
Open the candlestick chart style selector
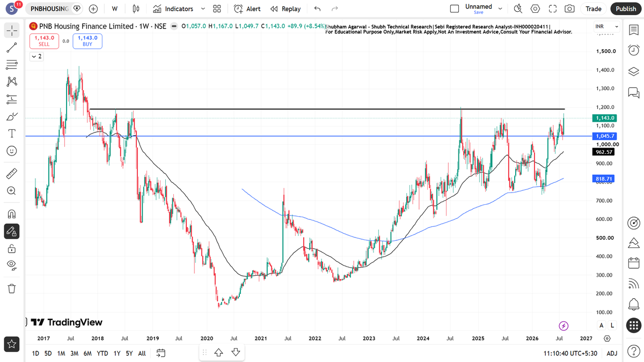tap(136, 9)
